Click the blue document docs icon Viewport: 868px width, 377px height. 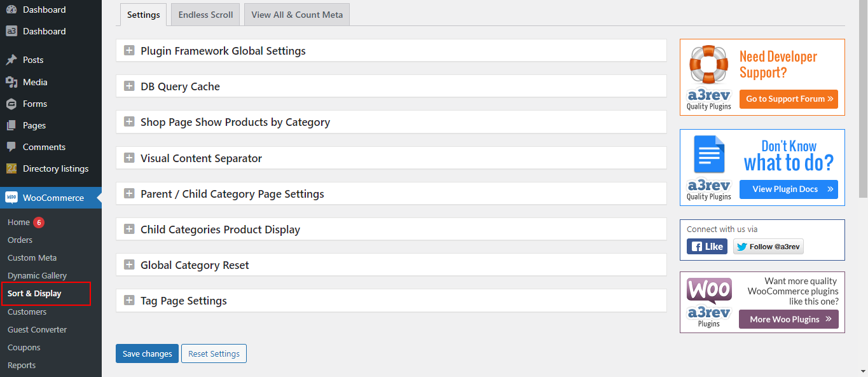pos(708,154)
